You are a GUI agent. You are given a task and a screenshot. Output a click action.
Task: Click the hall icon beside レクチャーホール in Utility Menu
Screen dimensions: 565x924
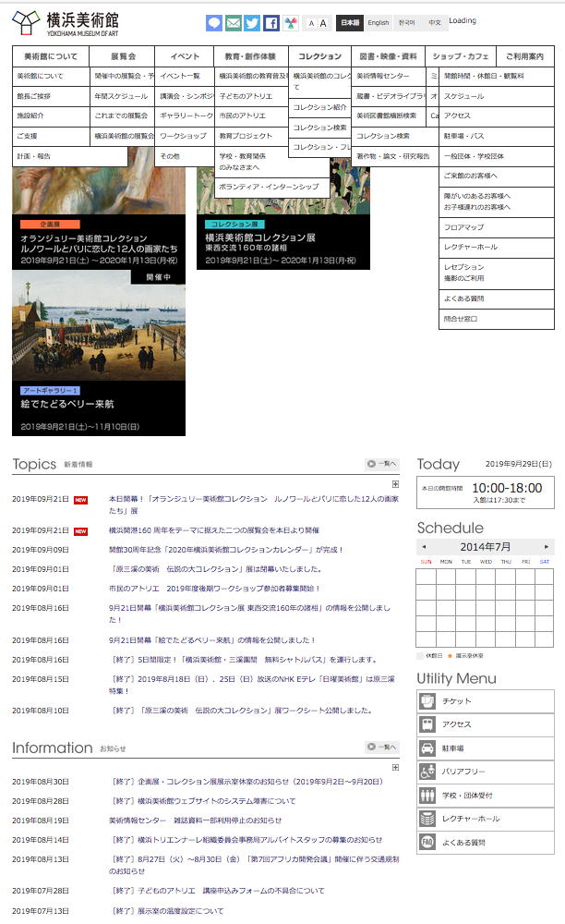[x=427, y=819]
